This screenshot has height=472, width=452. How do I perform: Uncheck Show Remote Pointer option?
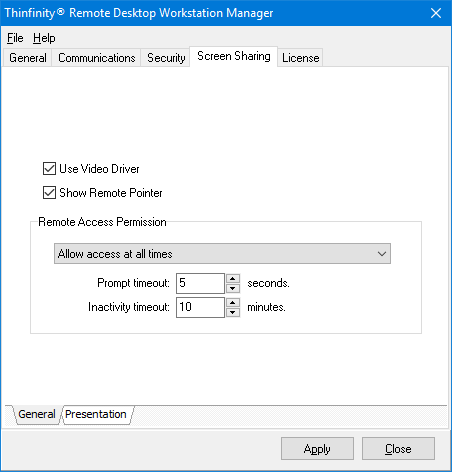49,193
